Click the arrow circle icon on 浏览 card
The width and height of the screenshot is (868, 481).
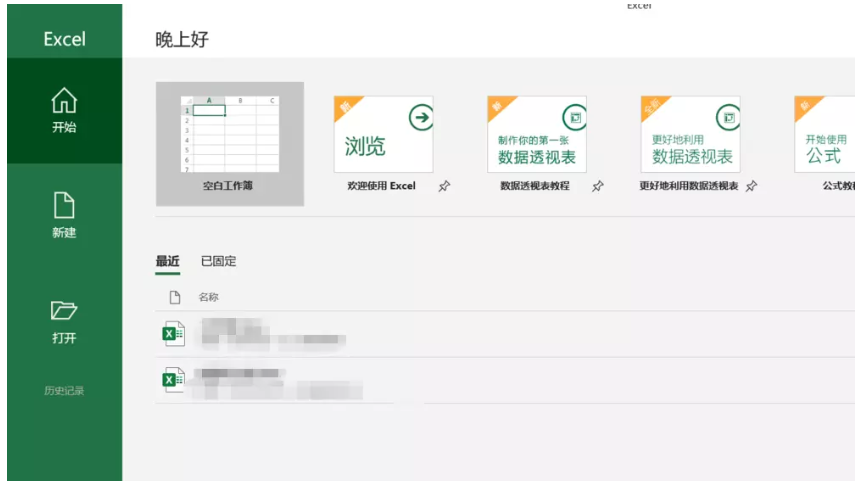point(421,117)
